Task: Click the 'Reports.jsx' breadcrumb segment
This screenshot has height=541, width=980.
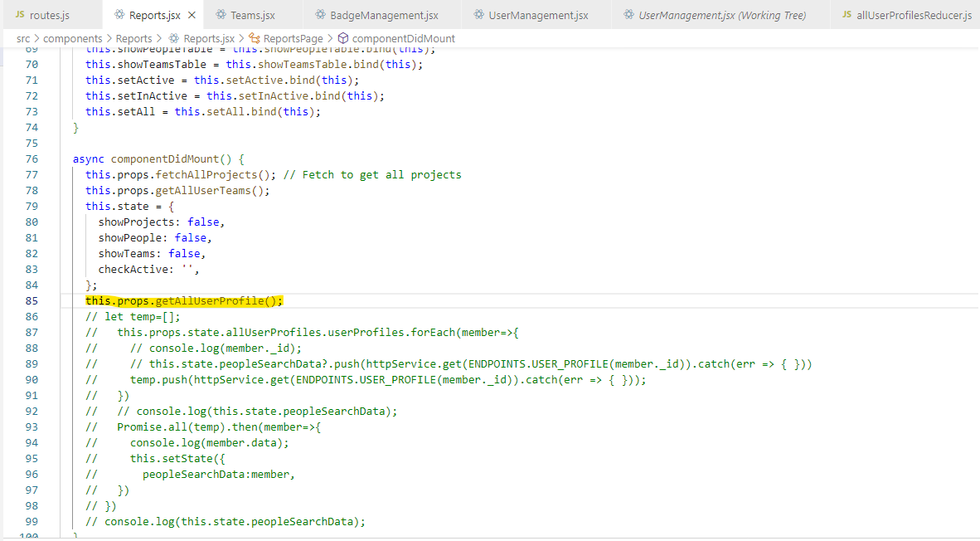Action: [x=209, y=39]
